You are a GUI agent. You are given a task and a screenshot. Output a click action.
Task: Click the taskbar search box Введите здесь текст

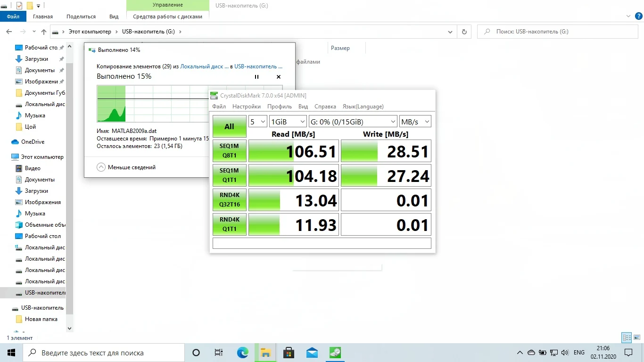point(104,353)
